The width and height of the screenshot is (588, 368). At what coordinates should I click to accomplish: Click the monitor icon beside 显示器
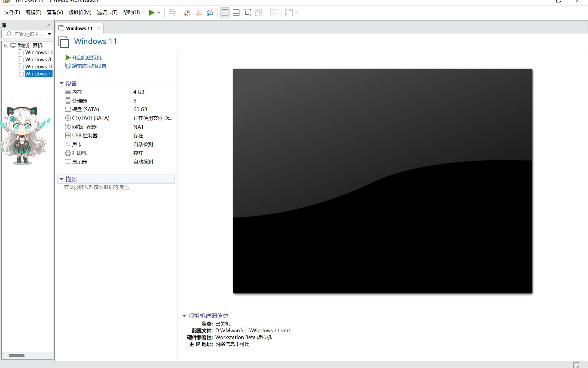point(68,162)
